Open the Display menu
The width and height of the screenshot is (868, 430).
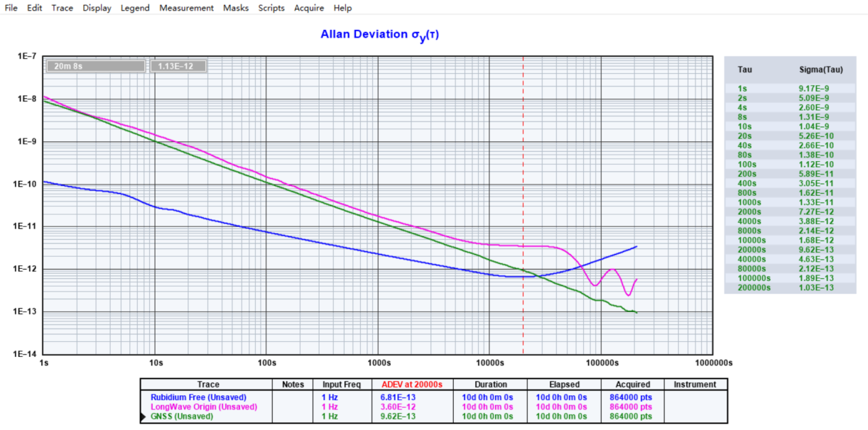click(97, 8)
